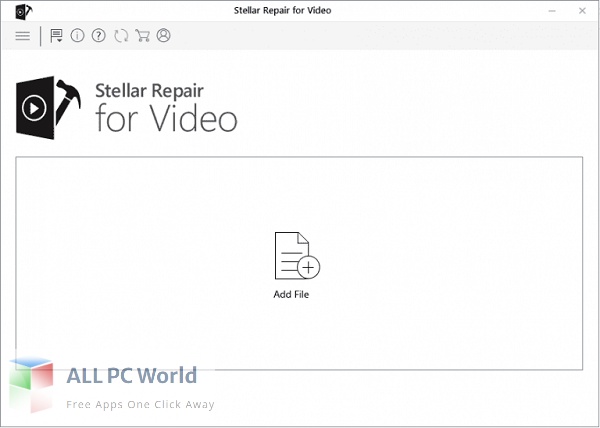Viewport: 600px width, 428px height.
Task: Open the Help question mark icon
Action: [x=99, y=36]
